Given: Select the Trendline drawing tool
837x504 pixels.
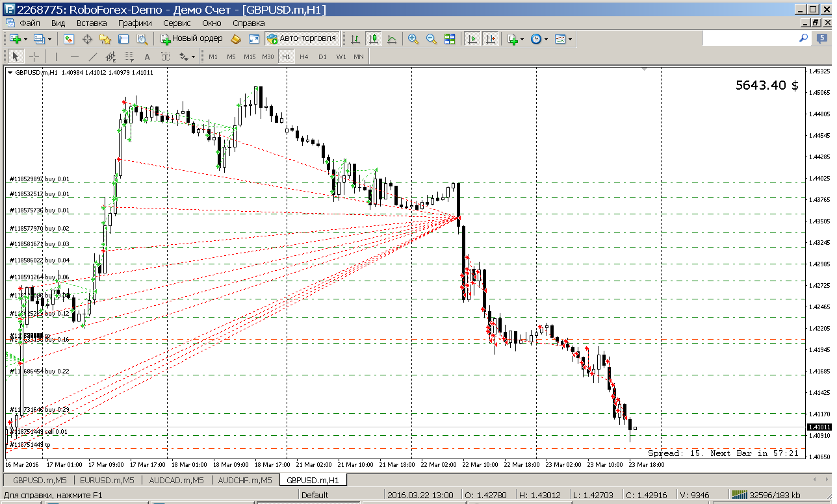Looking at the screenshot, I should [92, 57].
